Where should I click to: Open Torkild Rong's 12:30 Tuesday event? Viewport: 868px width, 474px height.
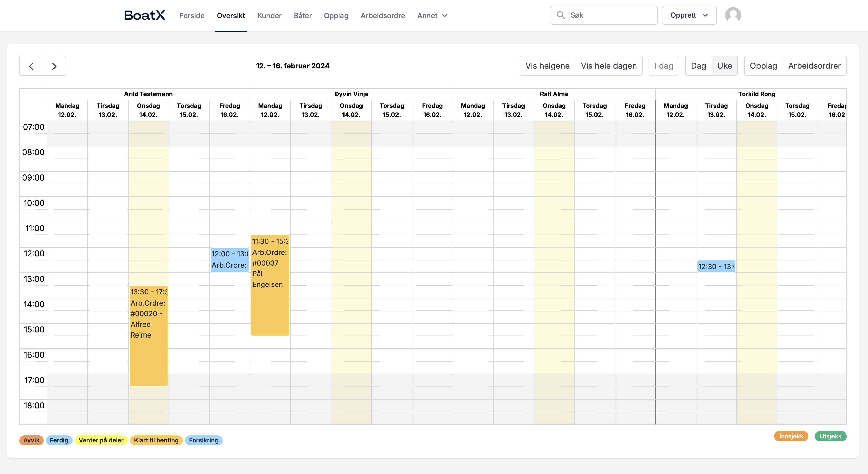(716, 266)
